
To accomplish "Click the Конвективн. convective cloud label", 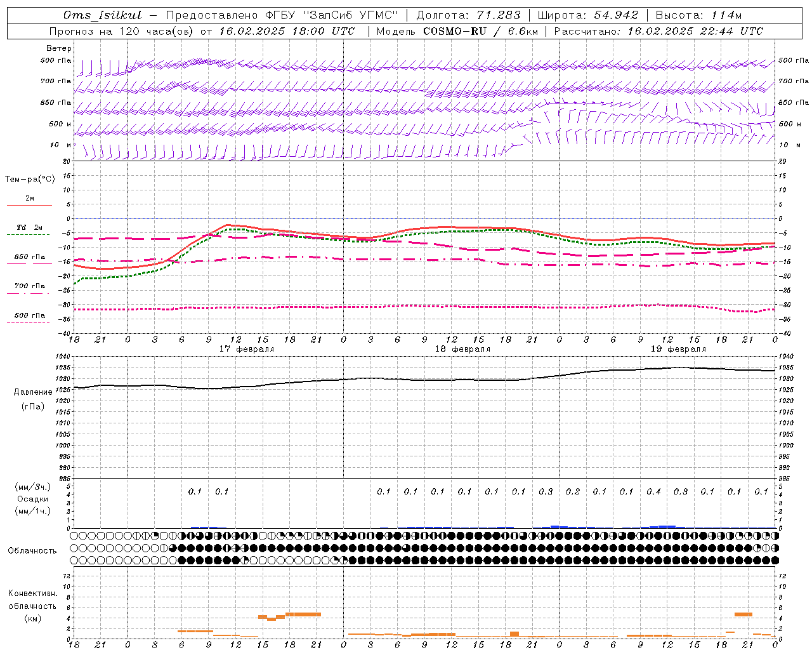I will tap(32, 594).
